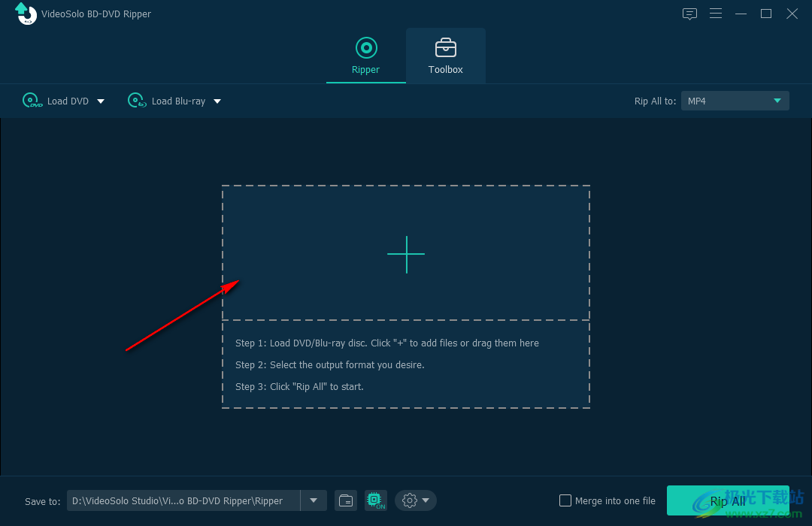812x526 pixels.
Task: Toggle hardware acceleration chip icon
Action: (375, 500)
